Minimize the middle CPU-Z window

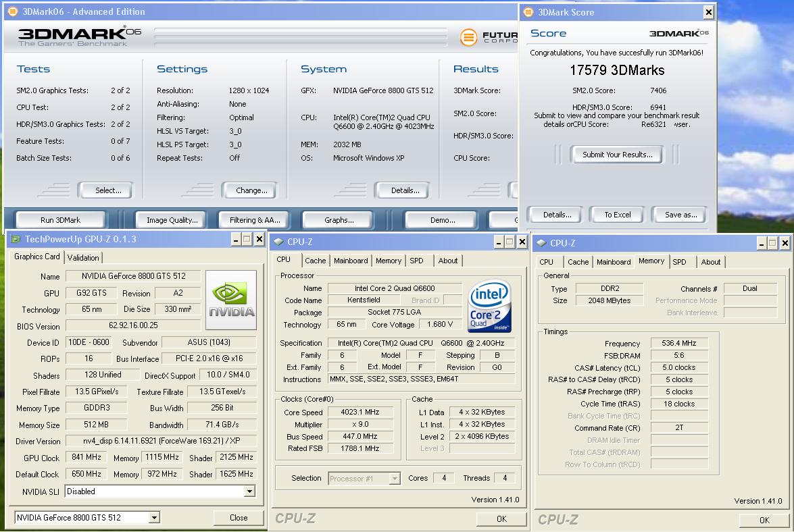(x=498, y=242)
